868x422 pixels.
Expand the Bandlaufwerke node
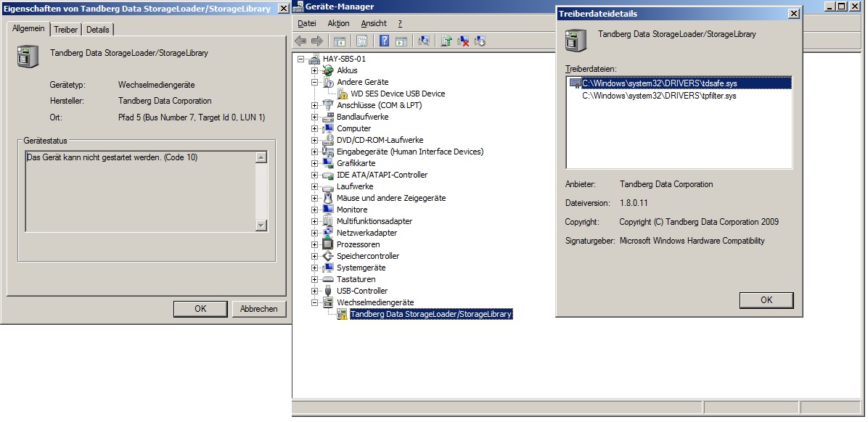[314, 117]
